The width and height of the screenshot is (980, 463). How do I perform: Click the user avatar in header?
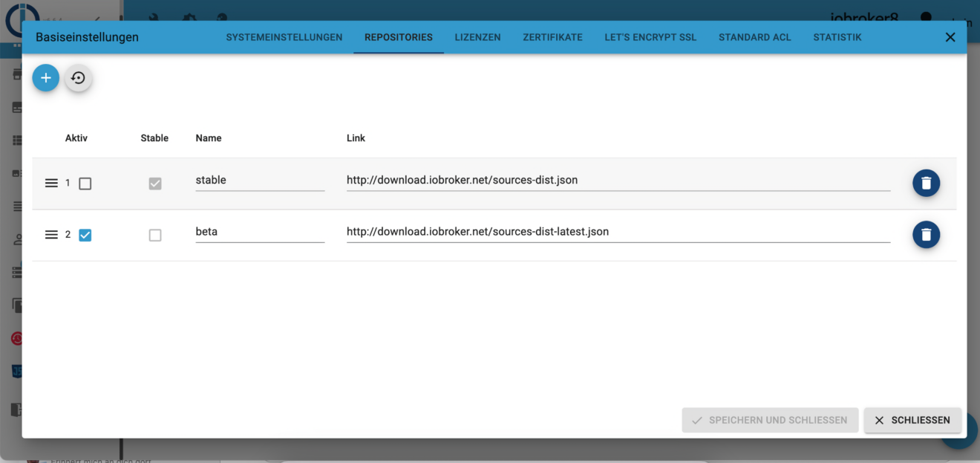click(x=926, y=16)
